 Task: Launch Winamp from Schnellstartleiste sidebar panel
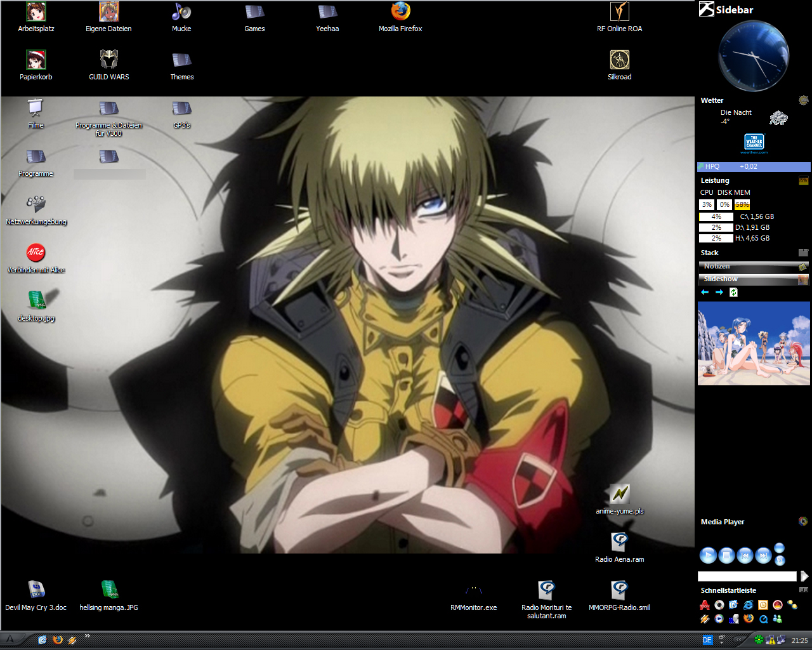click(x=705, y=619)
